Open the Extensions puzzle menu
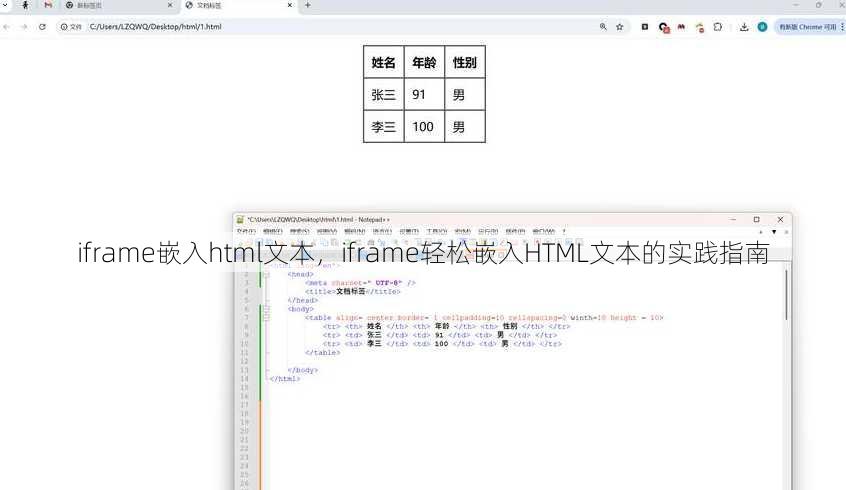This screenshot has height=490, width=846. [718, 26]
